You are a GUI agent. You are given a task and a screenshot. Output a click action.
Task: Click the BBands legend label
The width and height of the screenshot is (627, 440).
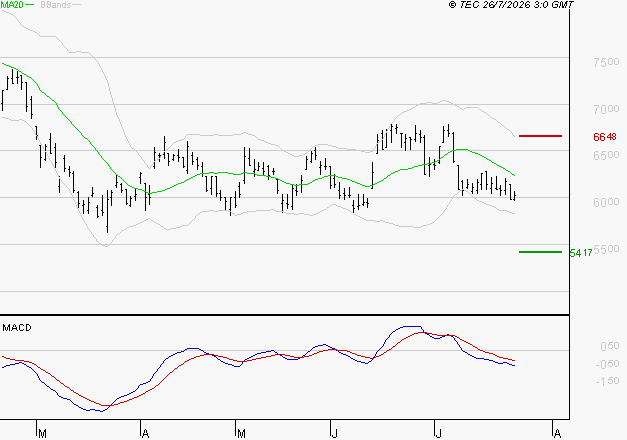56,5
